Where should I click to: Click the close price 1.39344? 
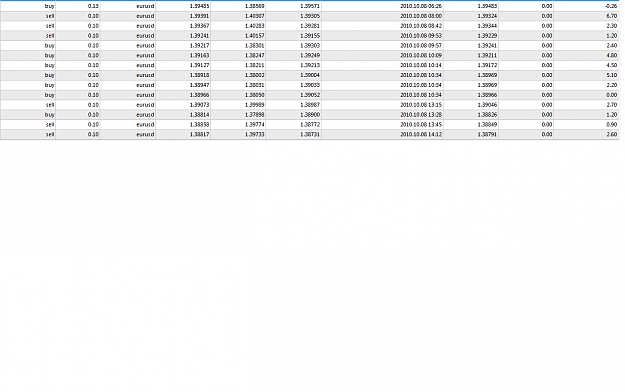click(x=487, y=26)
